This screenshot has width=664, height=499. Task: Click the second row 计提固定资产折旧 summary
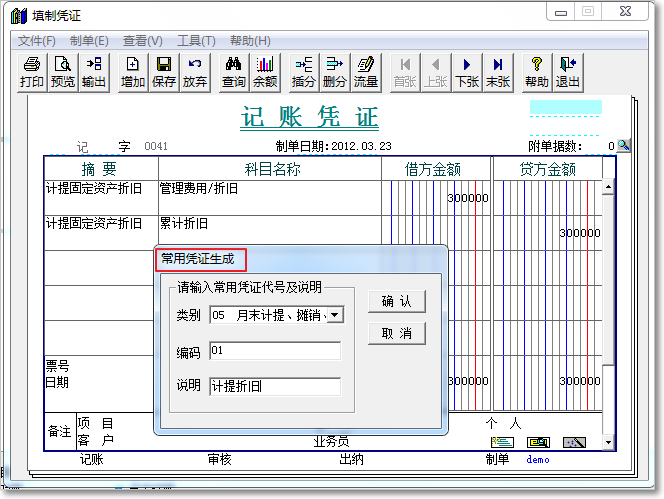tap(101, 233)
